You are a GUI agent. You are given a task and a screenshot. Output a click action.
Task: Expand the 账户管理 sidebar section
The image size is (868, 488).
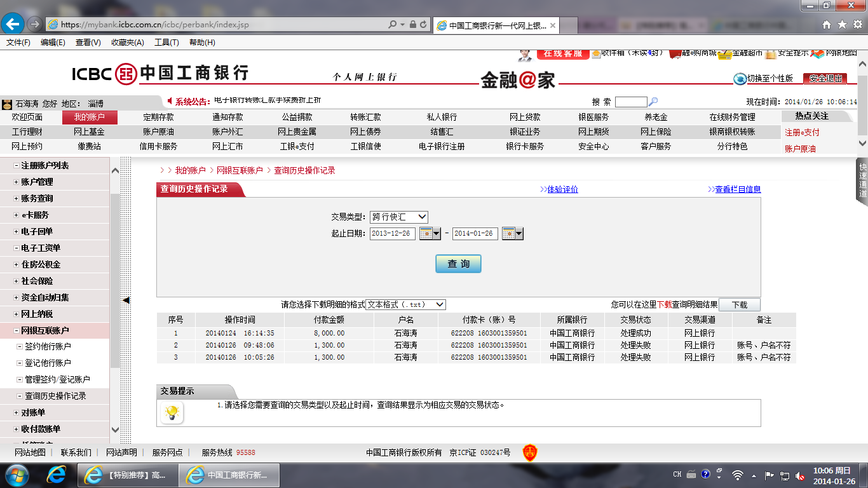coord(37,182)
